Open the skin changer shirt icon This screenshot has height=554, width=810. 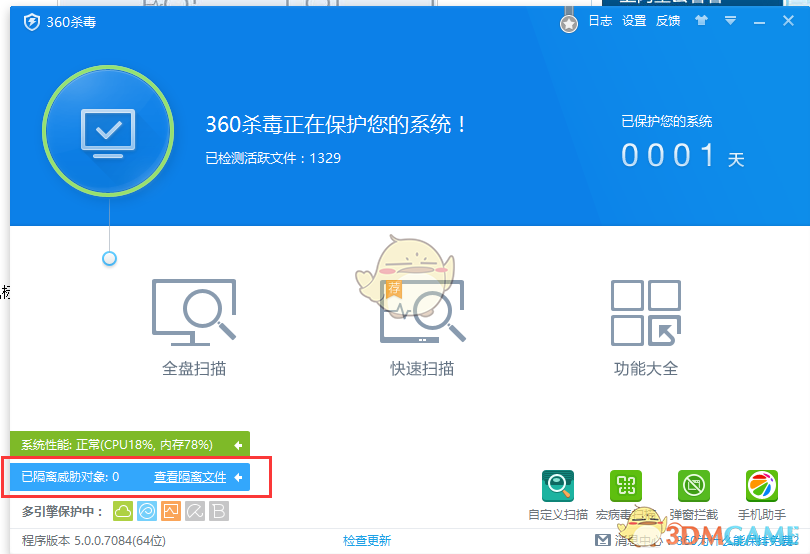point(701,21)
